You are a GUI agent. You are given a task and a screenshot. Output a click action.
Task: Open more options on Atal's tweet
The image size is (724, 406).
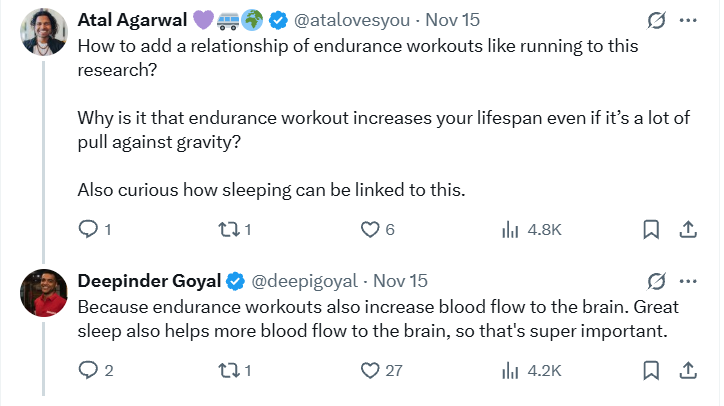click(x=688, y=20)
